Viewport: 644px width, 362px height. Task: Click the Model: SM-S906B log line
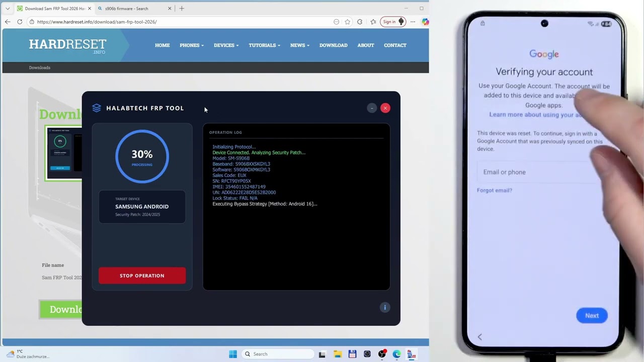point(231,158)
